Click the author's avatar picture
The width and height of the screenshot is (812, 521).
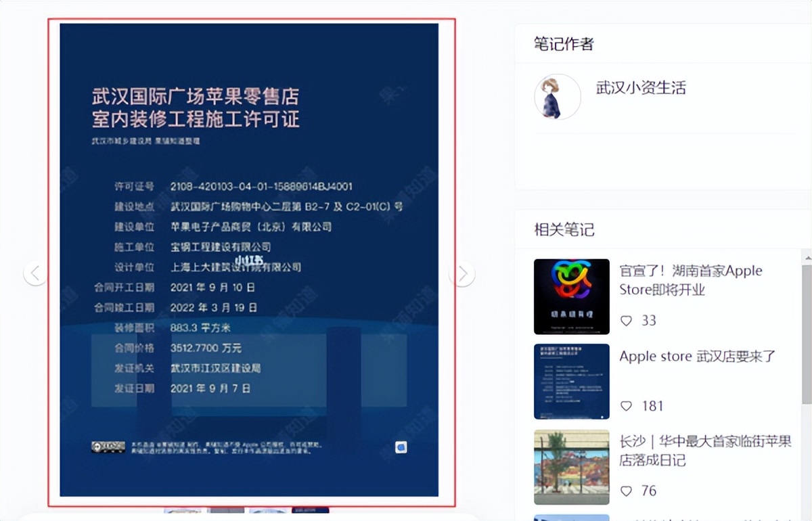click(557, 97)
